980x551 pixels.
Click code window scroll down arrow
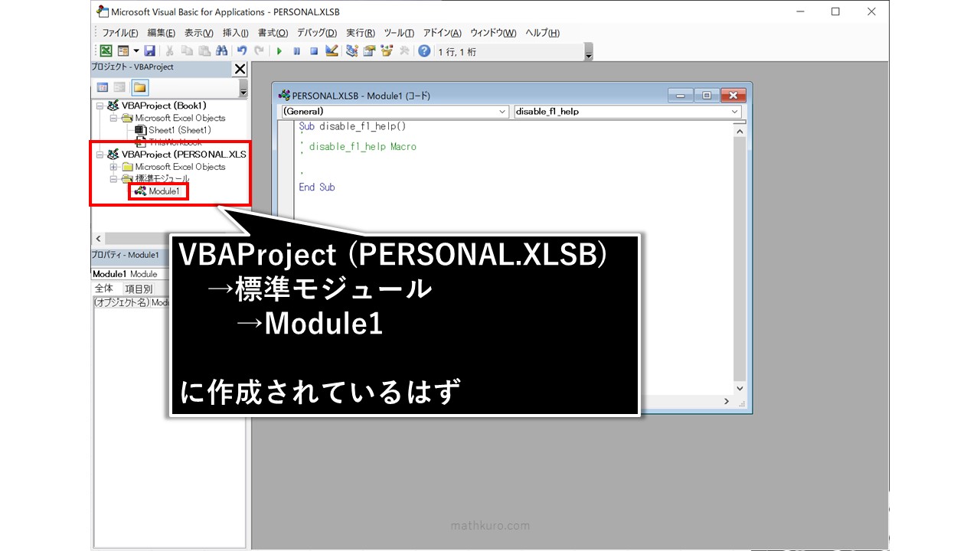tap(740, 389)
